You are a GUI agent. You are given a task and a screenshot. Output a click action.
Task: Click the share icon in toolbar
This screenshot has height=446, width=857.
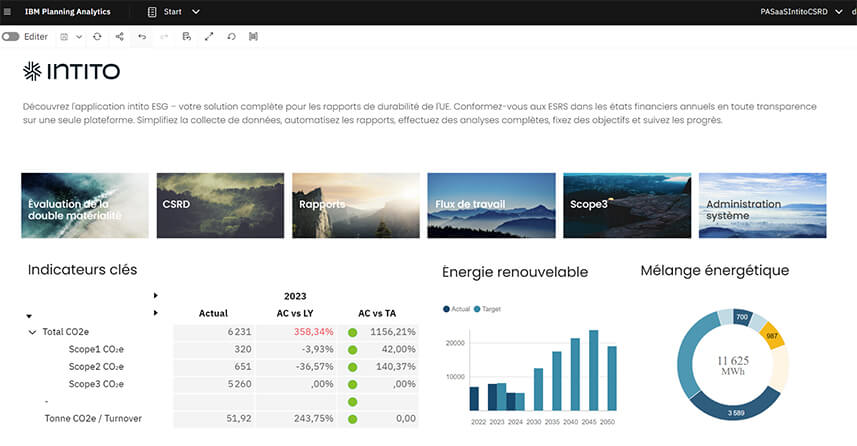(x=119, y=36)
